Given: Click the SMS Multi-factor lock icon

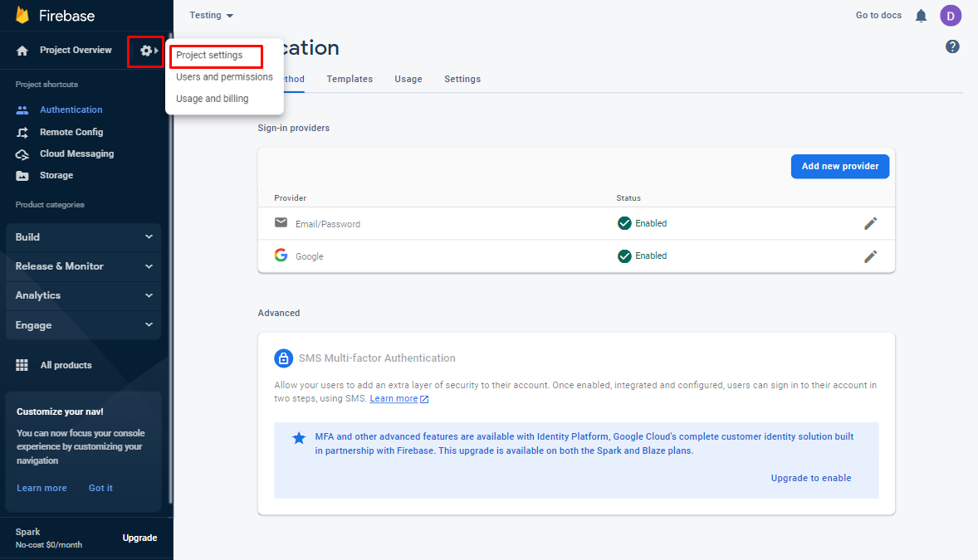Looking at the screenshot, I should point(284,358).
